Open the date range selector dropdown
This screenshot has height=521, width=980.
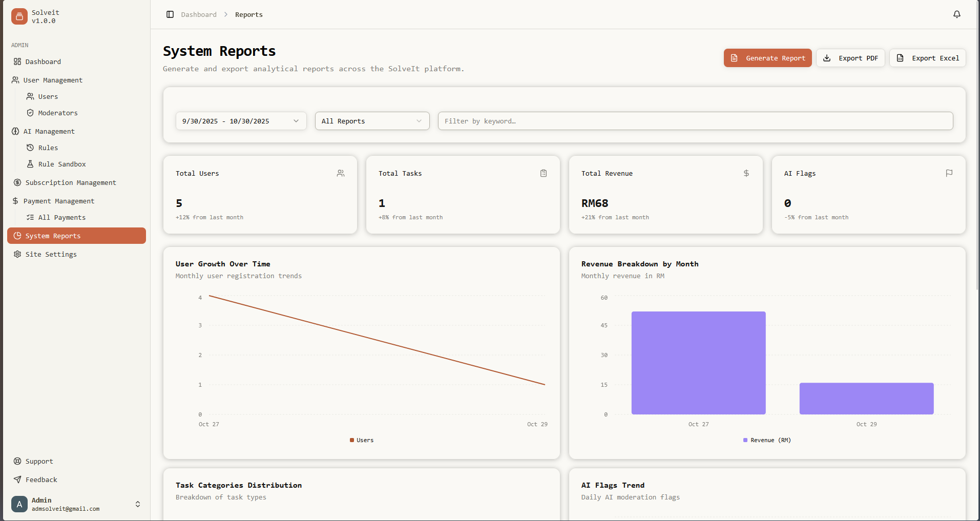coord(241,121)
